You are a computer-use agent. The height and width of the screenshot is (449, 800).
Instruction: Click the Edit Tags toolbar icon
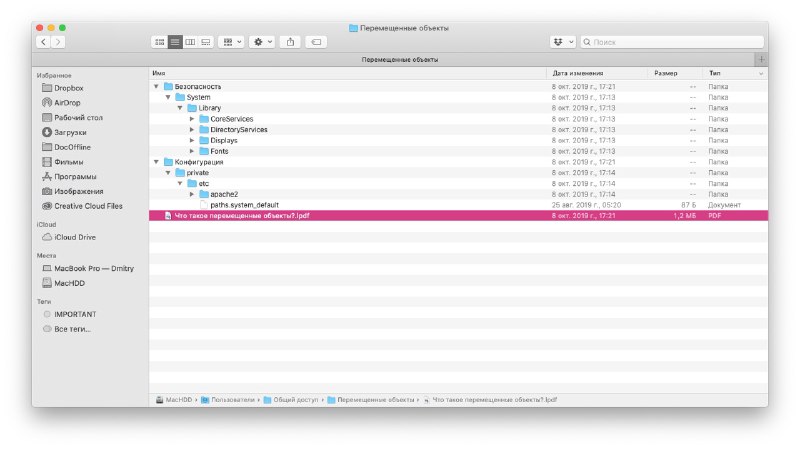click(316, 42)
